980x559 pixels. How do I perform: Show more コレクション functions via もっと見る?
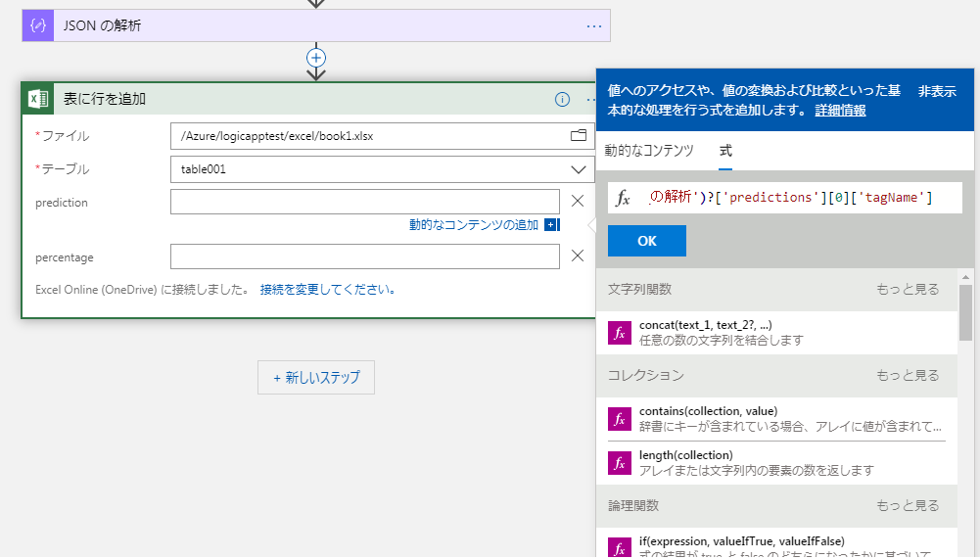[908, 375]
